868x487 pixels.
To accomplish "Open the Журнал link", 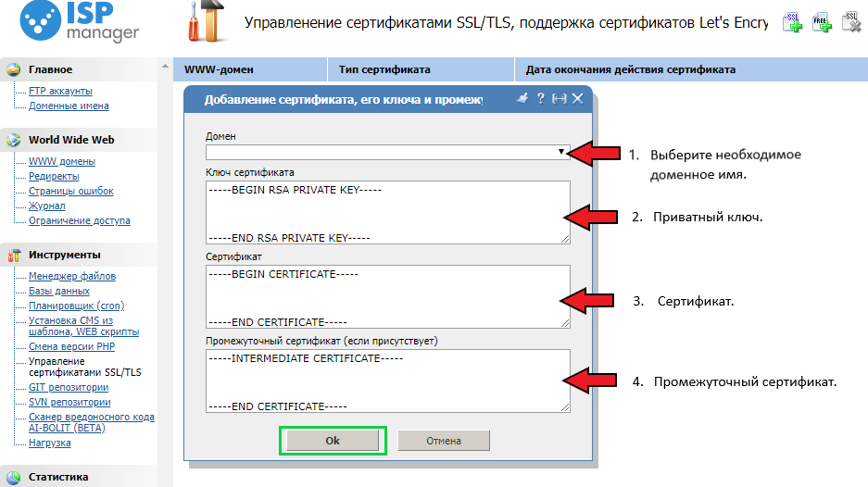I will coord(47,206).
